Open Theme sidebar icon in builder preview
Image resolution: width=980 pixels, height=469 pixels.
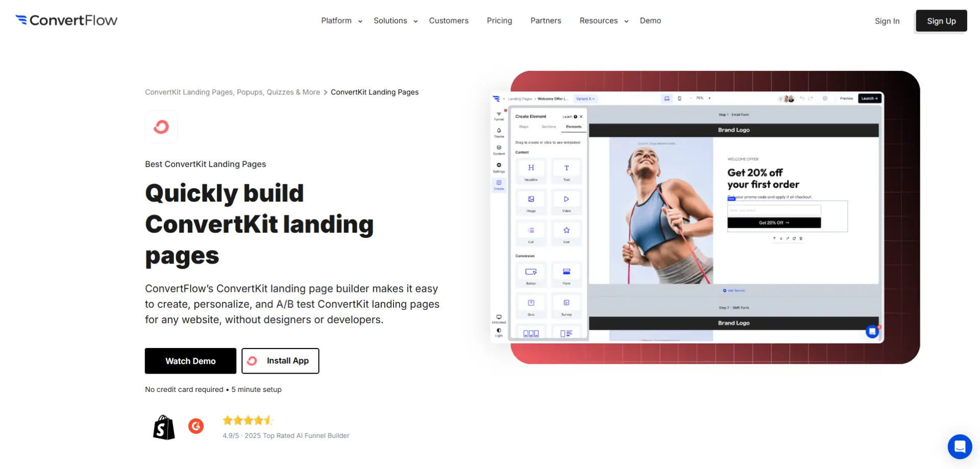pos(499,133)
